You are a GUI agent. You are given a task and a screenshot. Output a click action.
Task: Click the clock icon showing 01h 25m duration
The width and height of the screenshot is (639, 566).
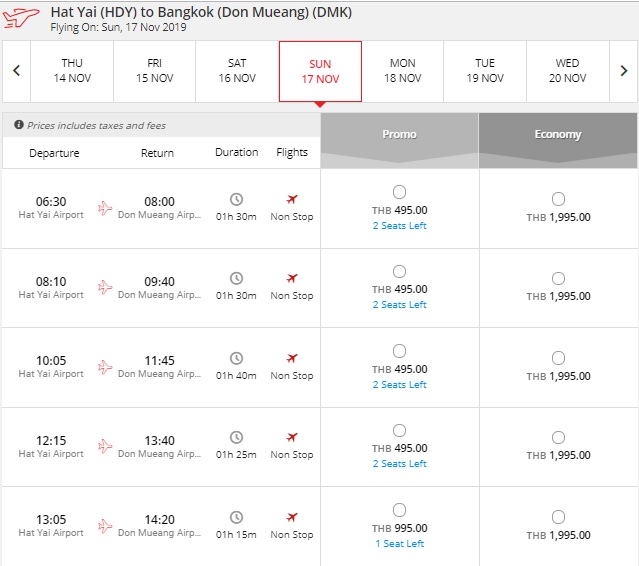[x=236, y=437]
